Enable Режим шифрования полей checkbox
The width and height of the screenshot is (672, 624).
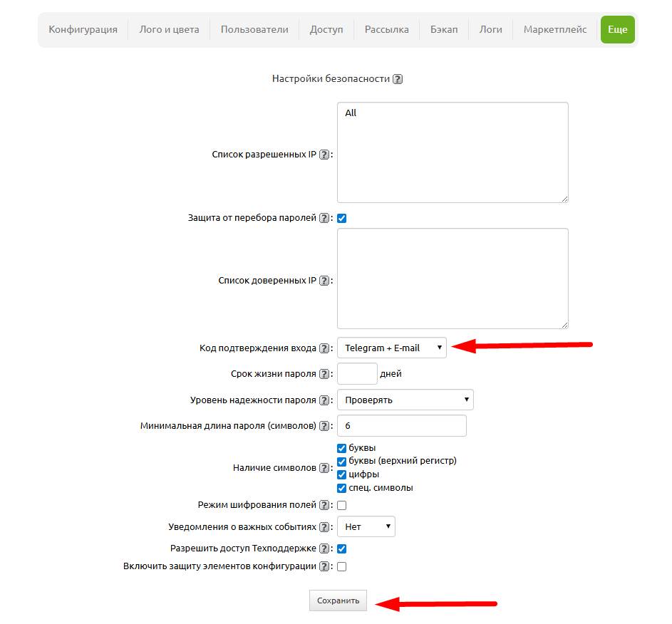(342, 505)
